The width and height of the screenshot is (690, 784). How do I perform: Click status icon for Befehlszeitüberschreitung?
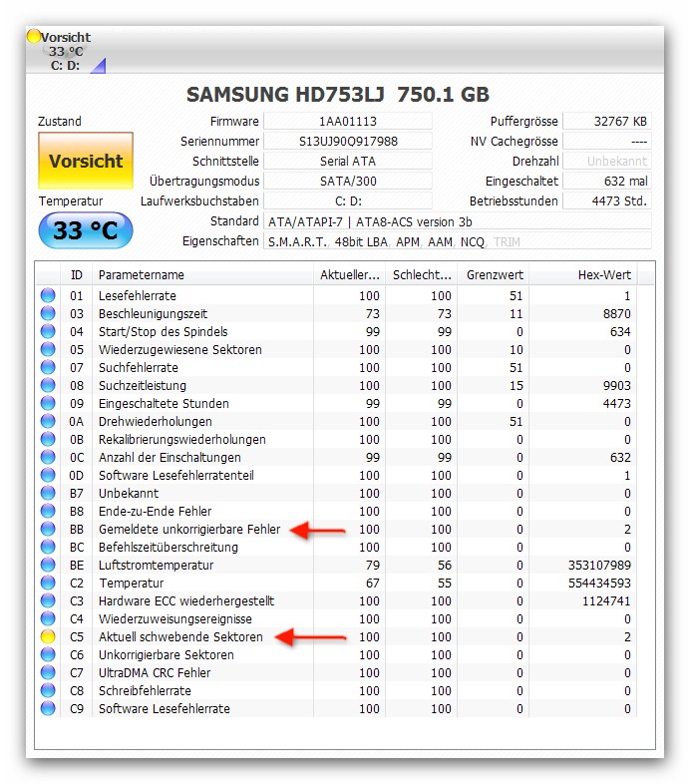[x=48, y=547]
